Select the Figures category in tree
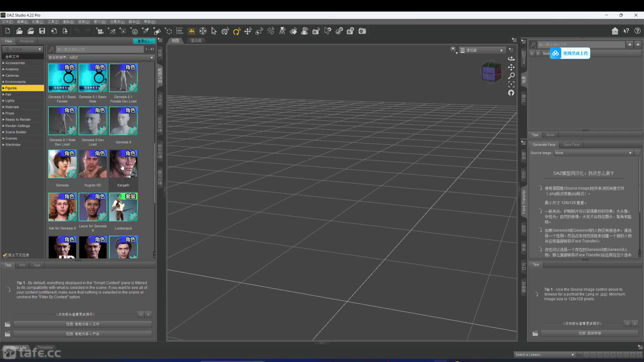 pos(23,88)
